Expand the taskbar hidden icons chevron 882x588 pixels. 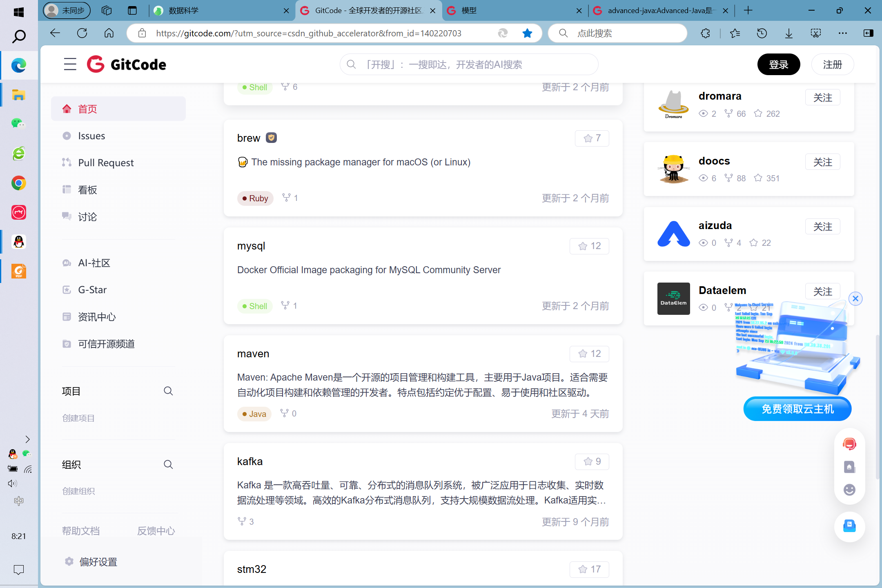(x=27, y=439)
